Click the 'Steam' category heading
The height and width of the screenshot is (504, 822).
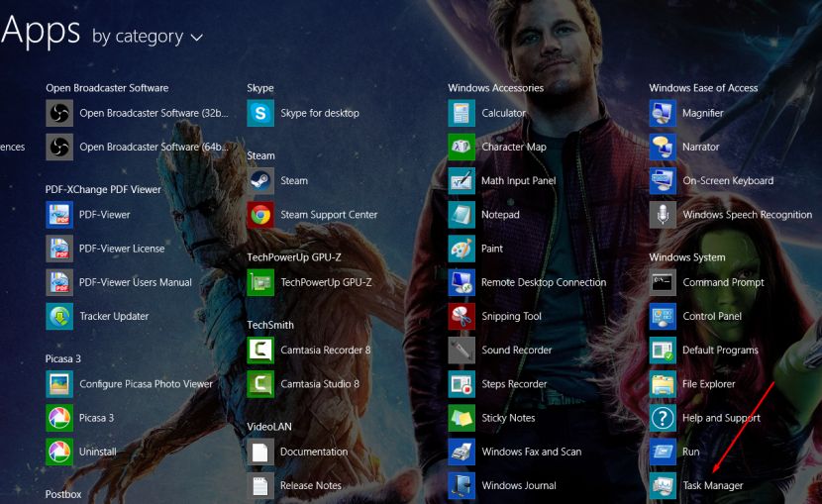click(260, 155)
